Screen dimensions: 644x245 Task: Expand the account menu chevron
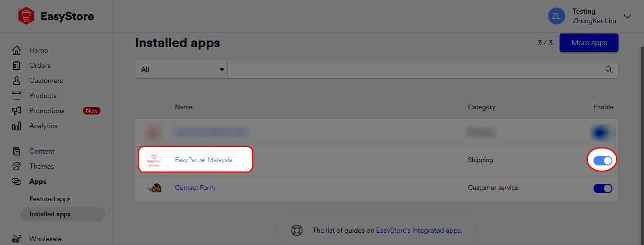[x=627, y=16]
